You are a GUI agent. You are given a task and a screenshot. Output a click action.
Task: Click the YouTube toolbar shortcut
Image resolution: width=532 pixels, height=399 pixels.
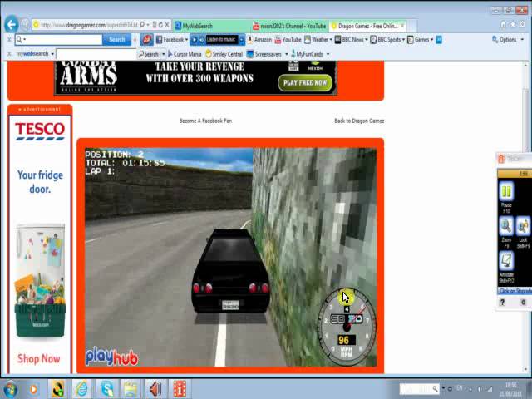288,40
